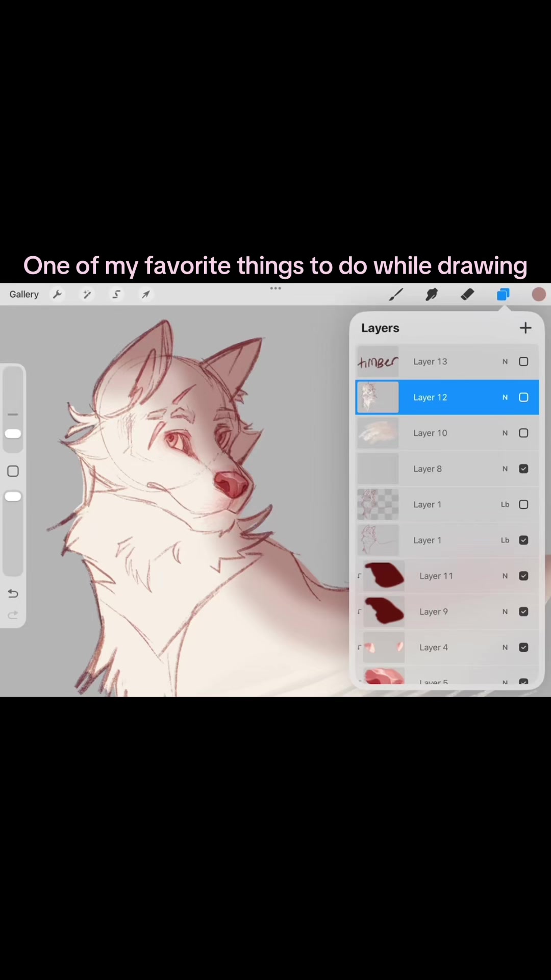
Task: Open blend mode Lb for visible Layer 1
Action: point(505,540)
